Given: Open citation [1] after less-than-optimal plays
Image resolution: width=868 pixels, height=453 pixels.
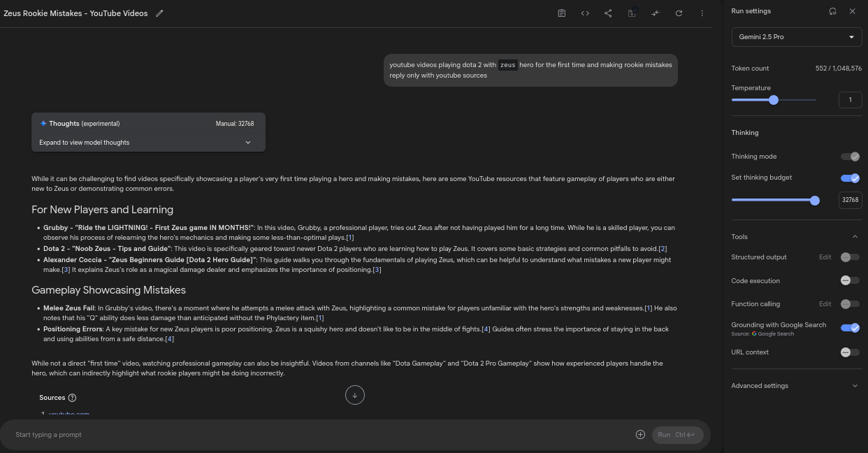Looking at the screenshot, I should [x=350, y=238].
